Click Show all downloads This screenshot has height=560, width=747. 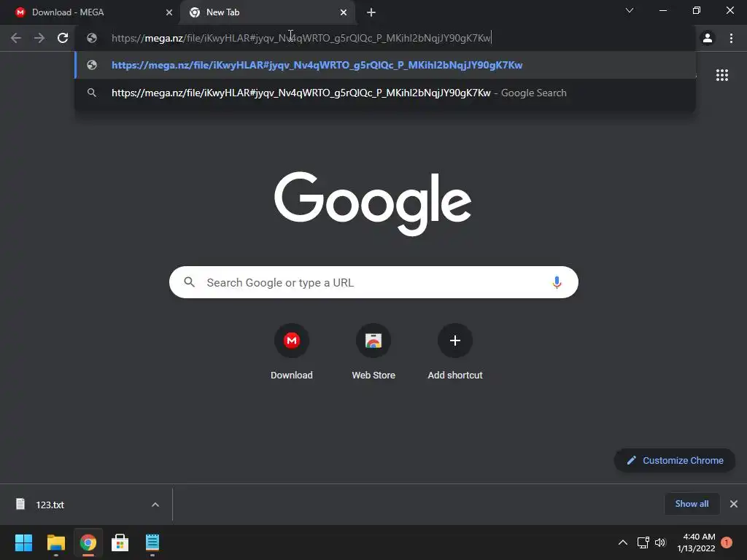[x=692, y=504]
